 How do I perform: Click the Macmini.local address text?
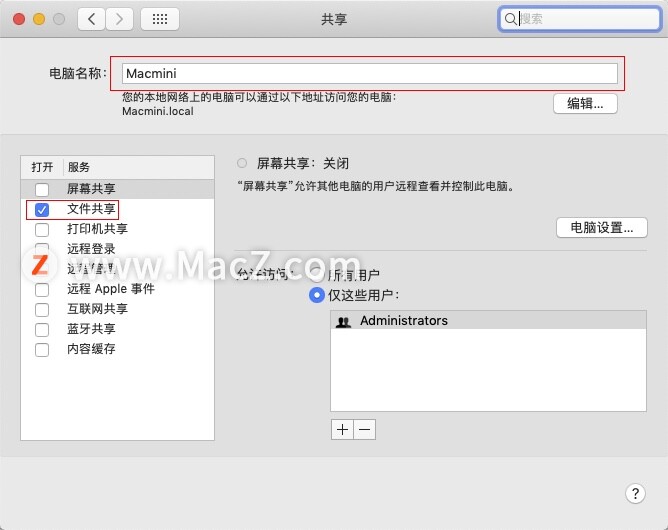tap(158, 111)
